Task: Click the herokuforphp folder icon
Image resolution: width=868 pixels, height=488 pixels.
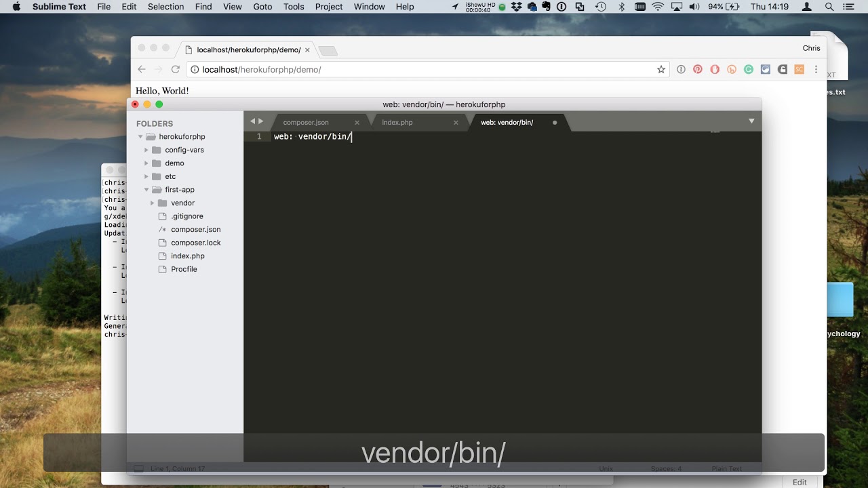Action: pos(151,137)
